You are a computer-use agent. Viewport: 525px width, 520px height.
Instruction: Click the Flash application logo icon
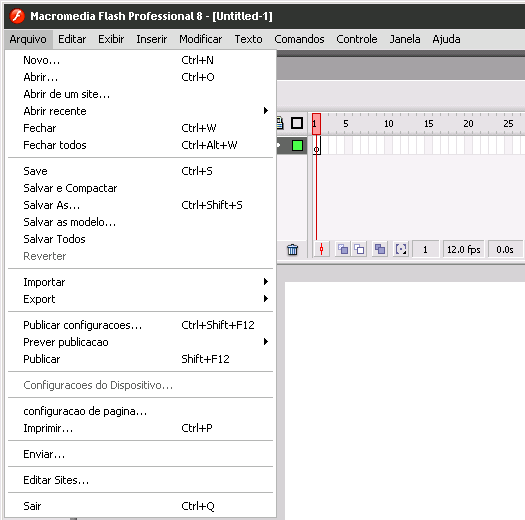pyautogui.click(x=17, y=16)
